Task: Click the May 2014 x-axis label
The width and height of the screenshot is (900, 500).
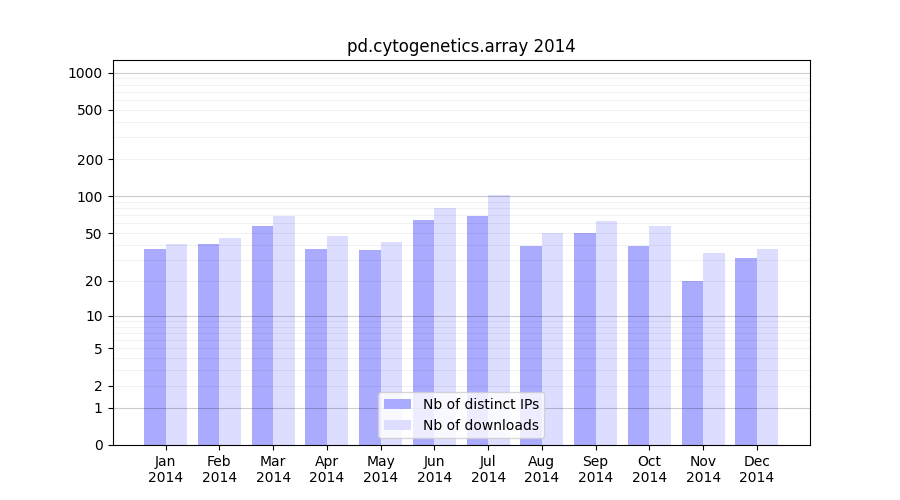Action: click(x=380, y=469)
